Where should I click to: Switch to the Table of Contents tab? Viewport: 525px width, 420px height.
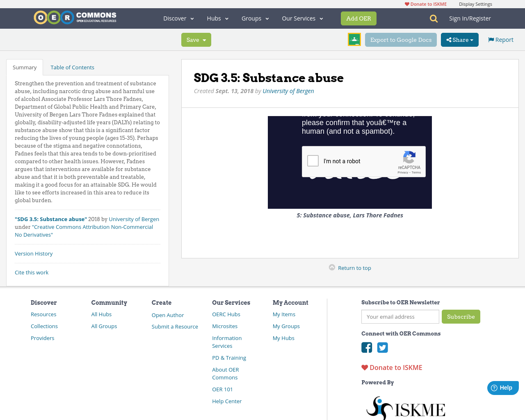tap(72, 66)
